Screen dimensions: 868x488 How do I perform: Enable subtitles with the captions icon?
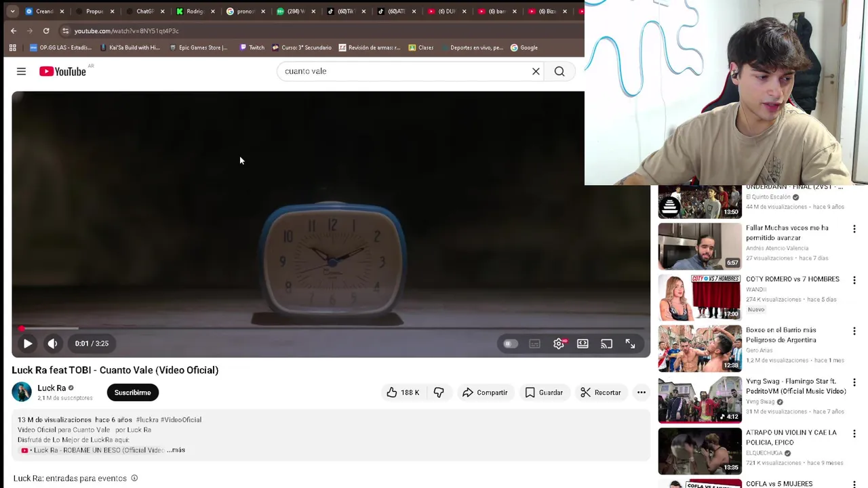pos(534,344)
